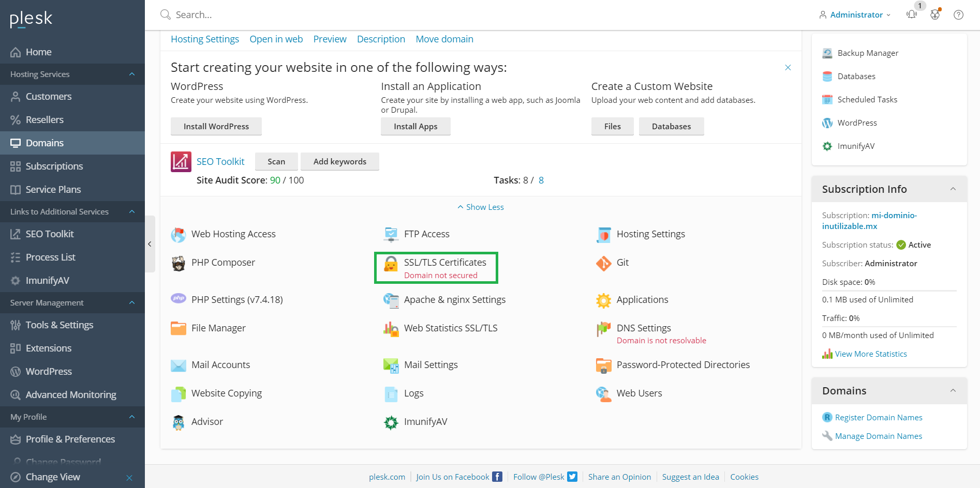Collapse the left sidebar with arrow handle
This screenshot has height=488, width=980.
pyautogui.click(x=150, y=244)
